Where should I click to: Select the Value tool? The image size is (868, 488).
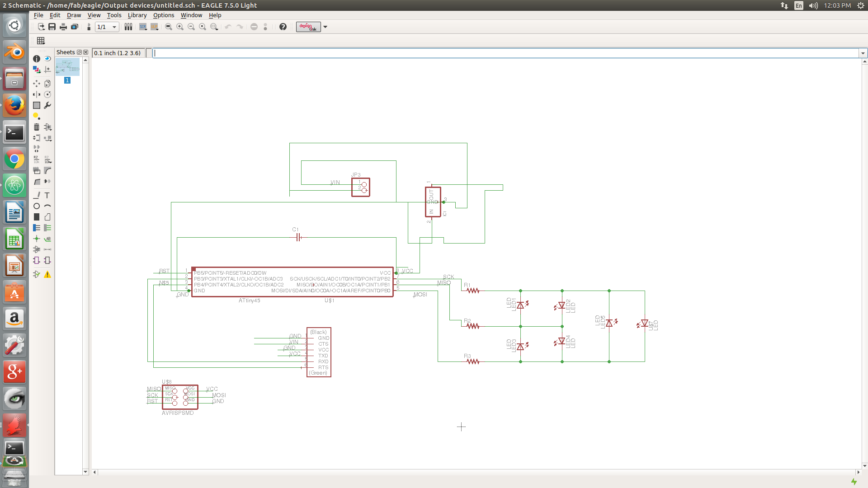[47, 160]
